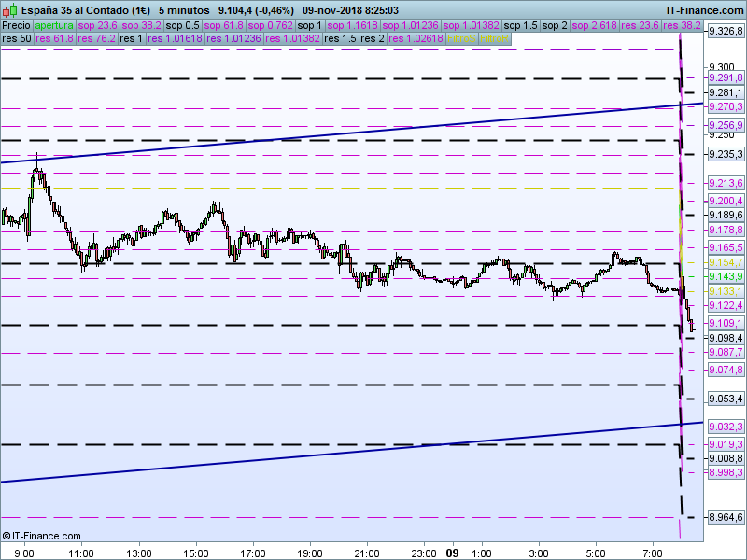
Task: Click the yellow FiltroS legend tag
Action: (461, 38)
